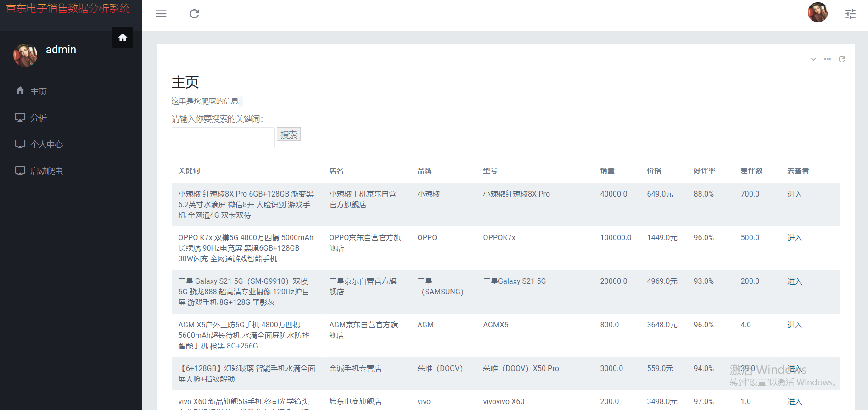Screen dimensions: 868x410
Task: Click the admin username label
Action: click(x=61, y=50)
